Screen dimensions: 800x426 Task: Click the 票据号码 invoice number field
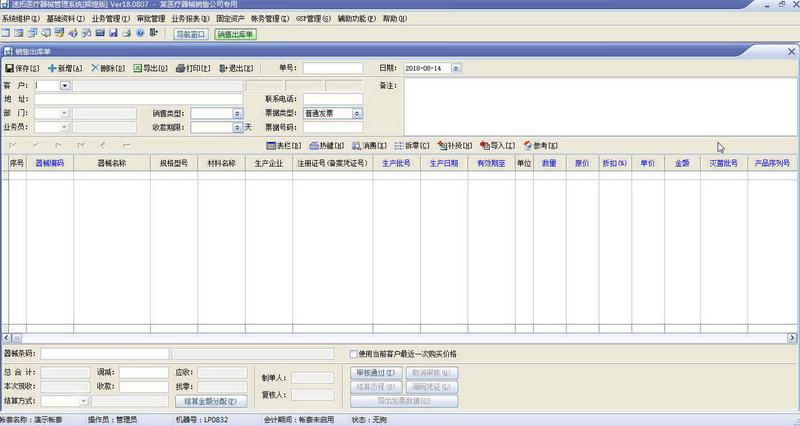[x=333, y=127]
